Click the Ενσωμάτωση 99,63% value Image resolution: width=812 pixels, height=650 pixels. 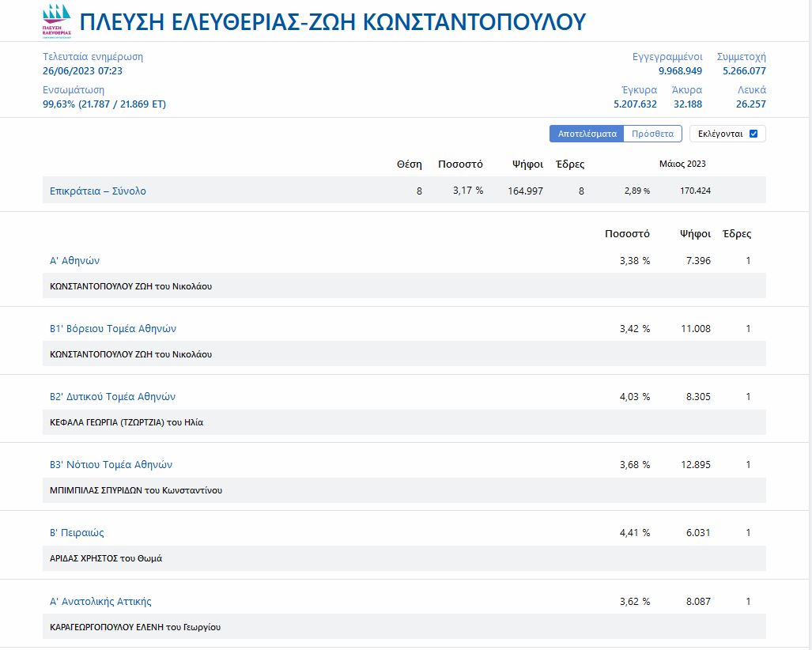tap(104, 104)
